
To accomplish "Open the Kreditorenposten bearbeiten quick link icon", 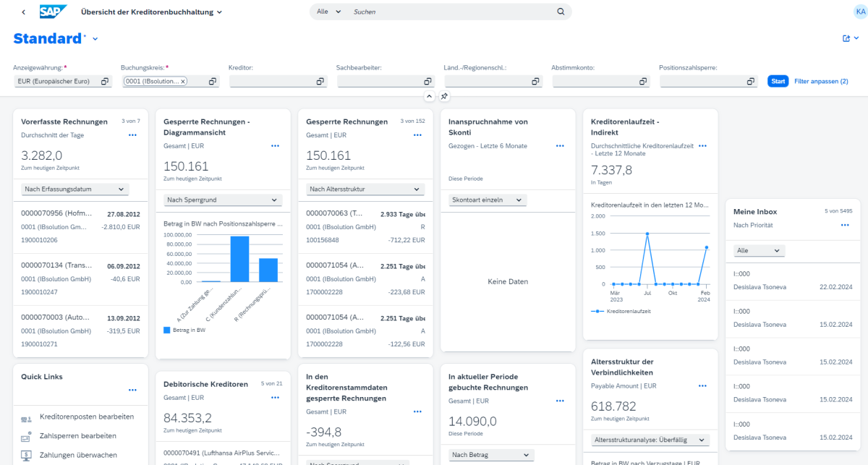I will tap(26, 418).
